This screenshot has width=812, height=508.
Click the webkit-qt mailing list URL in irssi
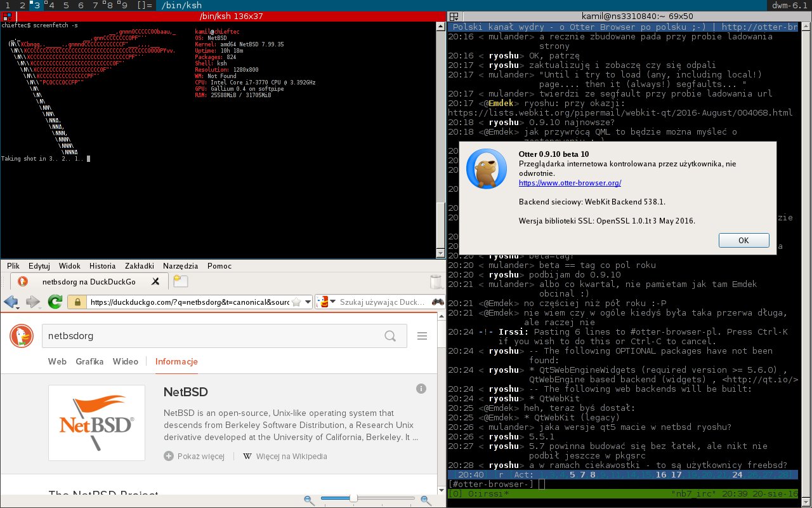pyautogui.click(x=620, y=112)
